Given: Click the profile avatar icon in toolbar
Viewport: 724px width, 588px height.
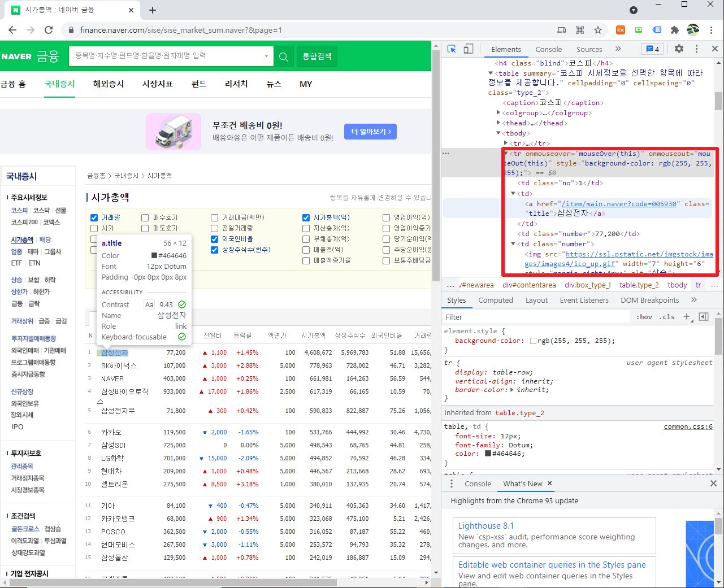Looking at the screenshot, I should pos(693,30).
